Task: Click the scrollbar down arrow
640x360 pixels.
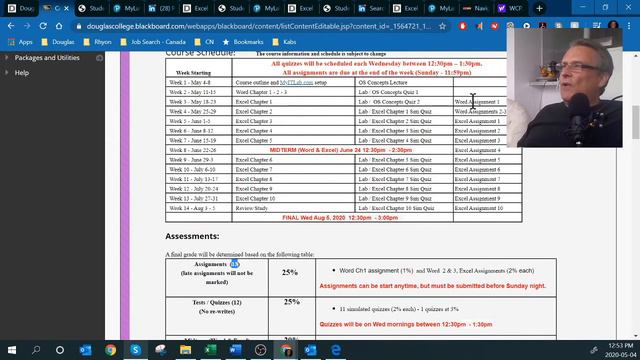Action: 636,336
